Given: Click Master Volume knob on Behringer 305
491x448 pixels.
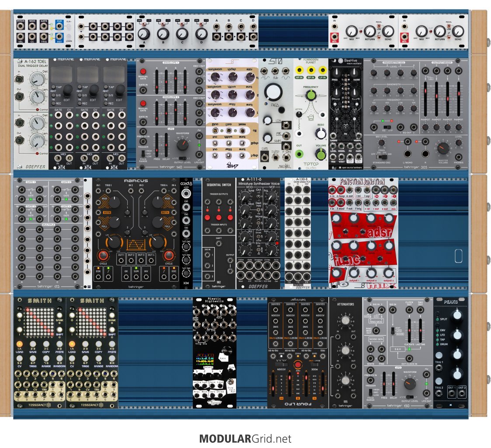Looking at the screenshot, I should click(443, 148).
